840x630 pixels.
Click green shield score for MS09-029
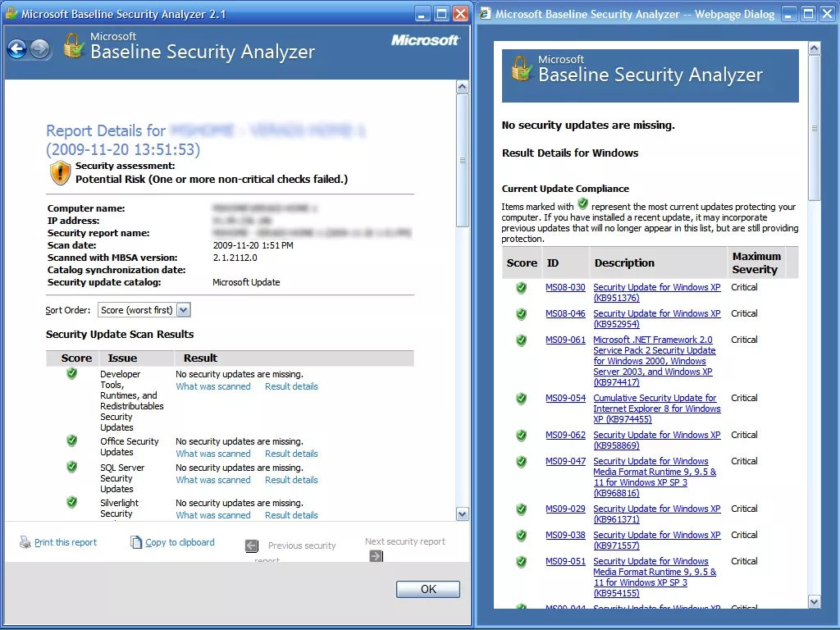click(521, 510)
